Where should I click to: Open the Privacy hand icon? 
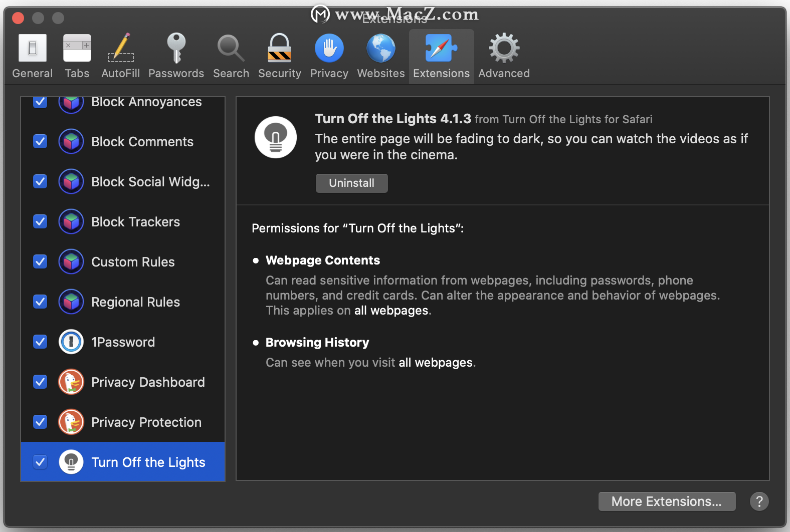tap(329, 48)
